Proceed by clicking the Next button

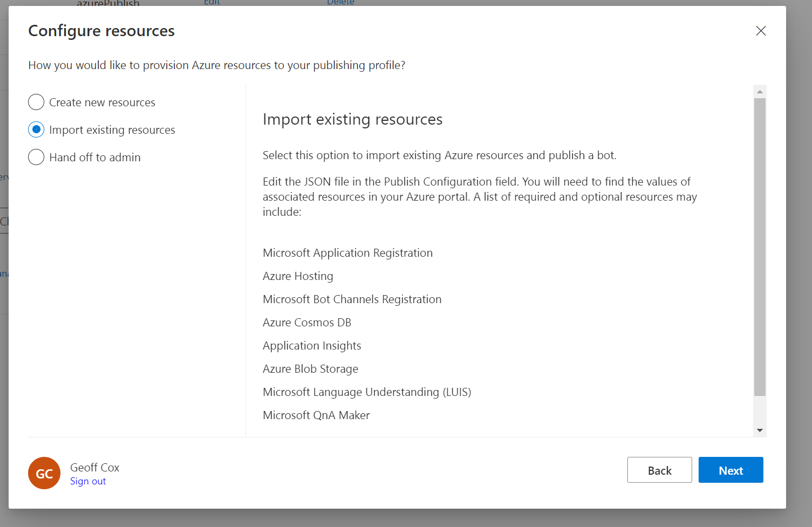(x=730, y=470)
